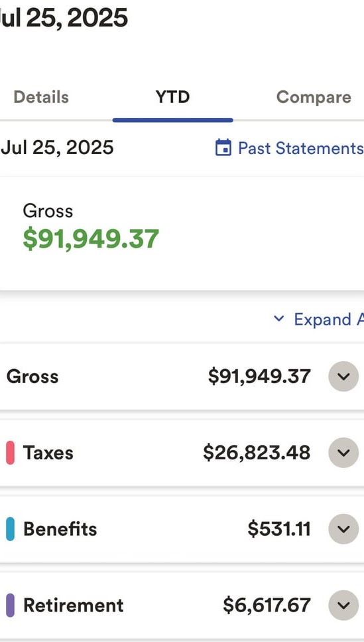This screenshot has height=642, width=364.
Task: Click the blue Benefits color marker
Action: tap(10, 528)
